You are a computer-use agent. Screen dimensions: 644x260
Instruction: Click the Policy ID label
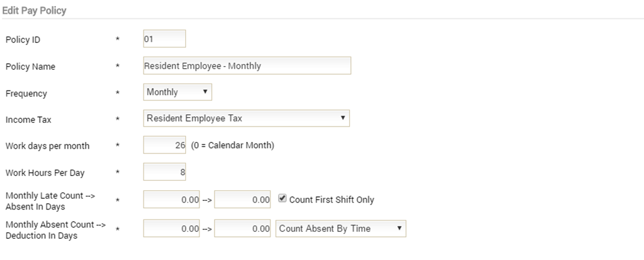23,40
